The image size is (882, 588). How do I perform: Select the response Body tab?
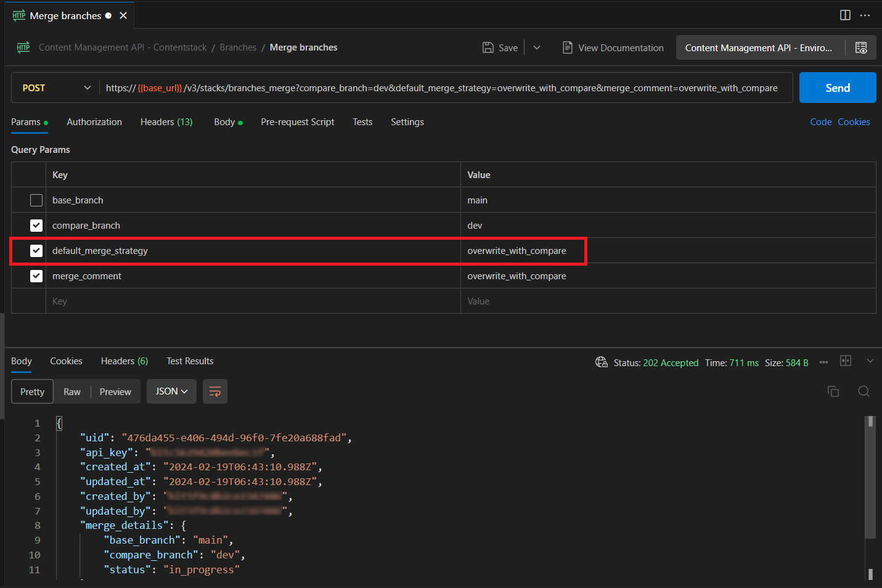22,361
